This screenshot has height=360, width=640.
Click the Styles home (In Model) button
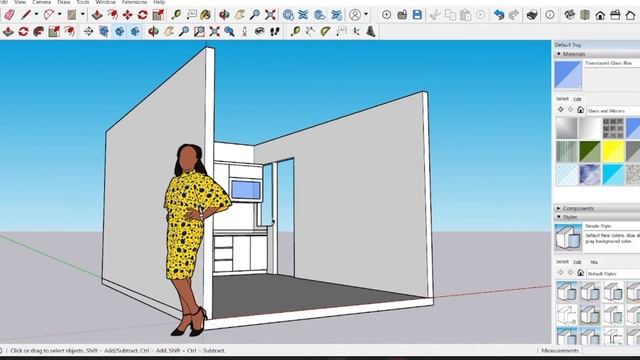[x=580, y=273]
